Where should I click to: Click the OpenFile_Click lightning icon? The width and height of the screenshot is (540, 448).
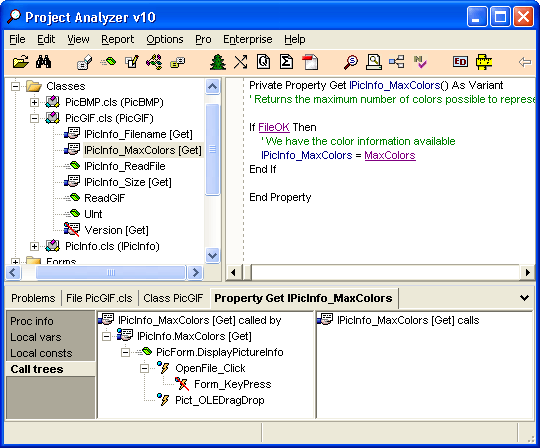[x=163, y=368]
